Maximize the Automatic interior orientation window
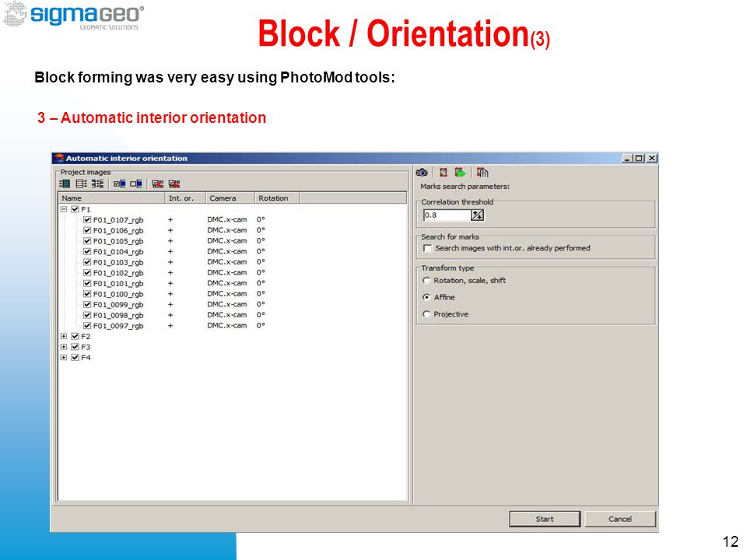This screenshot has width=747, height=560. (639, 158)
